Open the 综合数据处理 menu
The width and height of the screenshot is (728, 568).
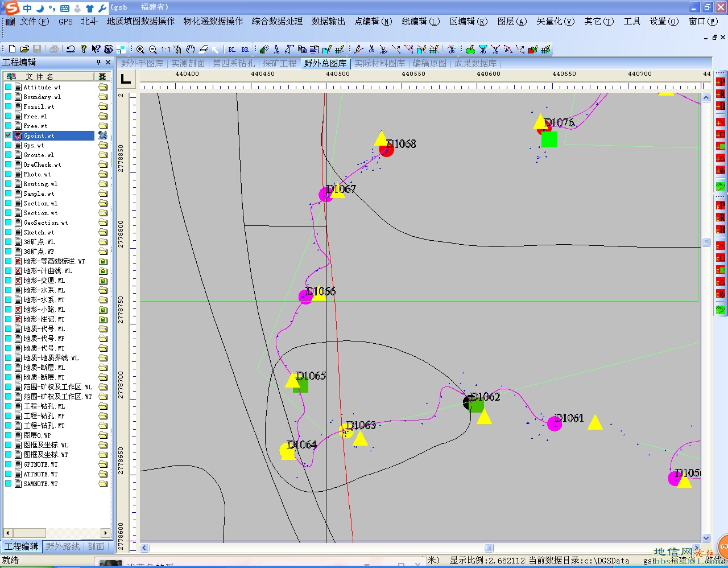[277, 21]
